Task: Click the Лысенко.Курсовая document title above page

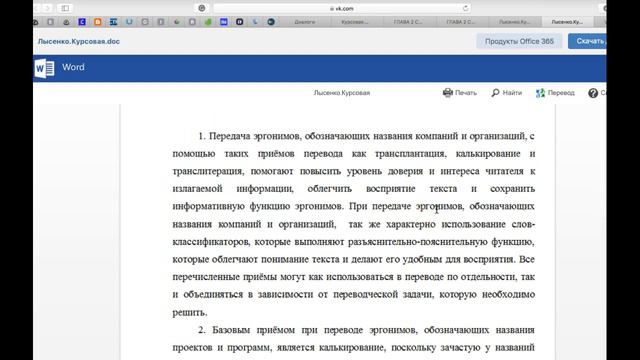Action: [x=342, y=93]
